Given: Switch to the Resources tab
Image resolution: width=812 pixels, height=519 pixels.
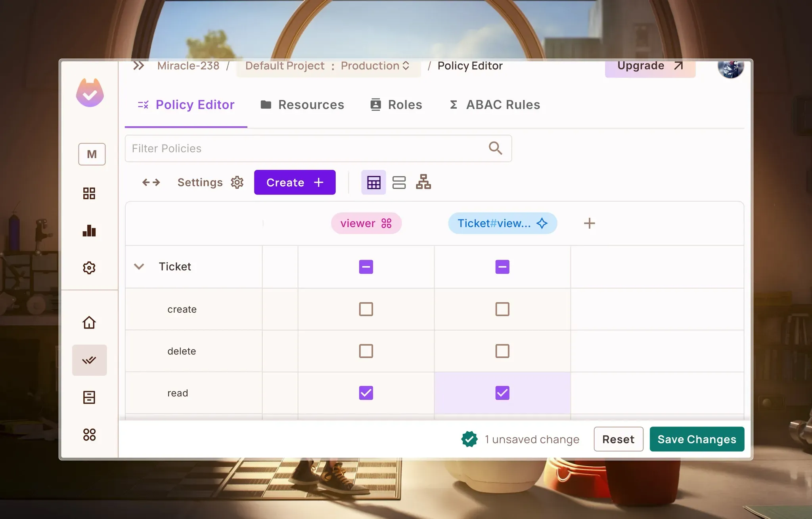Looking at the screenshot, I should pyautogui.click(x=303, y=105).
